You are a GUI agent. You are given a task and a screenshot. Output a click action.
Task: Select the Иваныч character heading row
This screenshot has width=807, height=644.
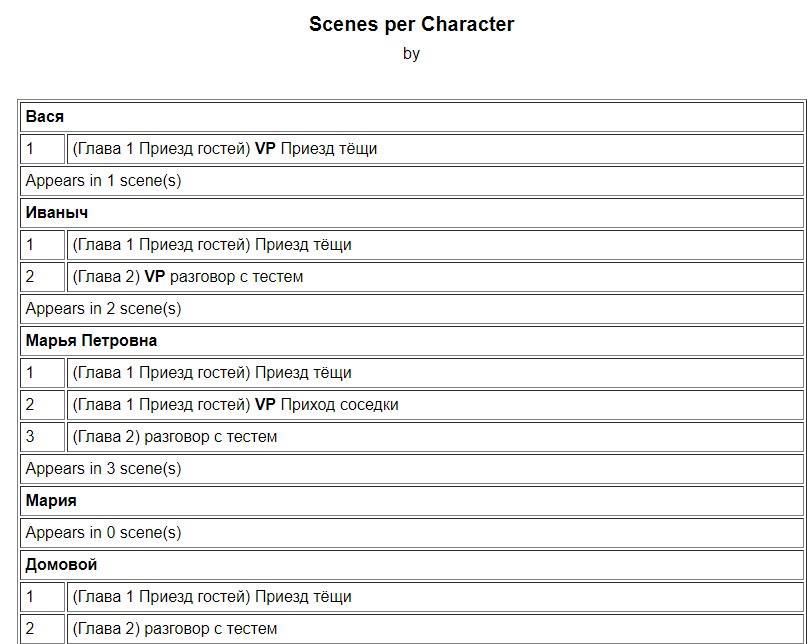(x=56, y=213)
